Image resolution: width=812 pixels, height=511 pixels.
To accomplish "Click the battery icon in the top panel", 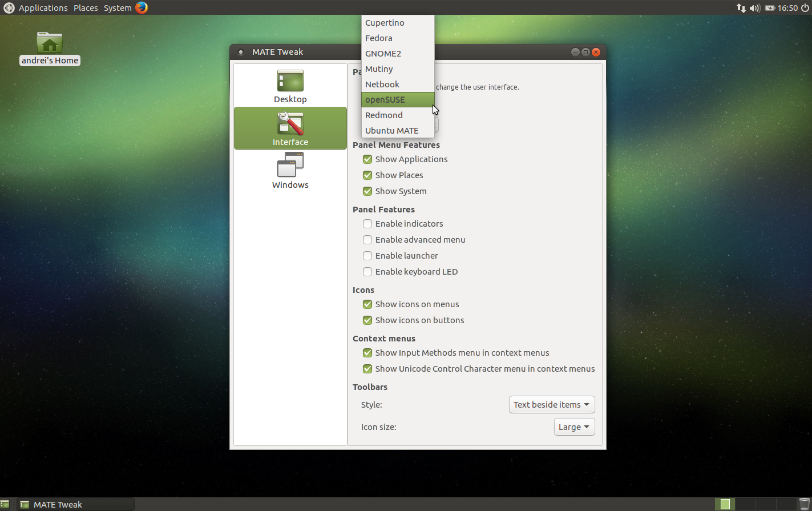I will [770, 7].
